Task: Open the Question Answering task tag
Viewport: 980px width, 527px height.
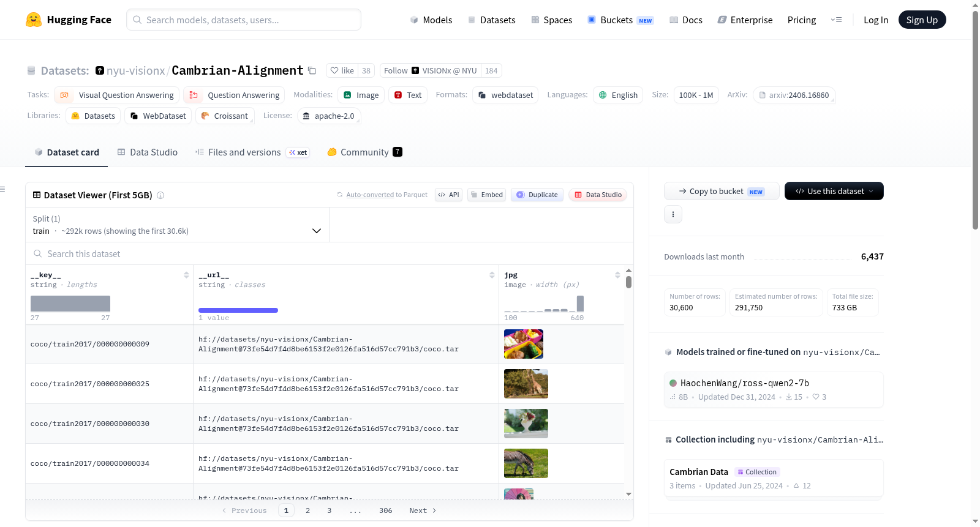Action: 234,95
